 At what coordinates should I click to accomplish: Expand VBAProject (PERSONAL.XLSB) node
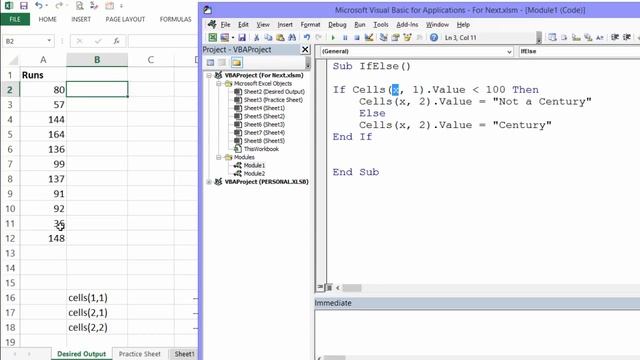(x=209, y=182)
